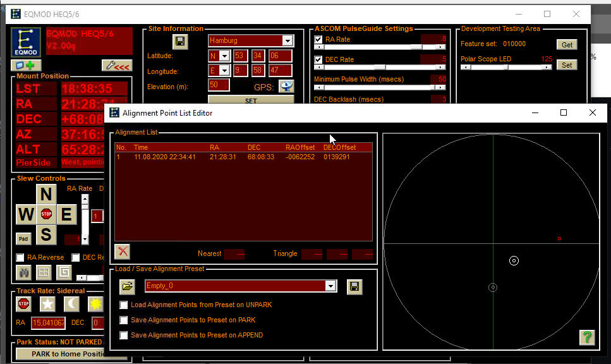Click the Get feature set button
The width and height of the screenshot is (611, 364).
(567, 45)
